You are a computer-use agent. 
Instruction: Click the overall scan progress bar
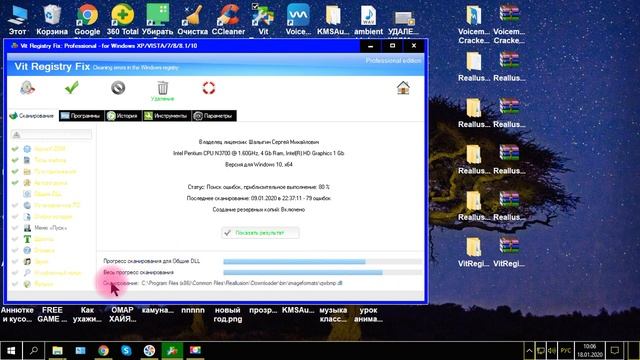pos(322,272)
